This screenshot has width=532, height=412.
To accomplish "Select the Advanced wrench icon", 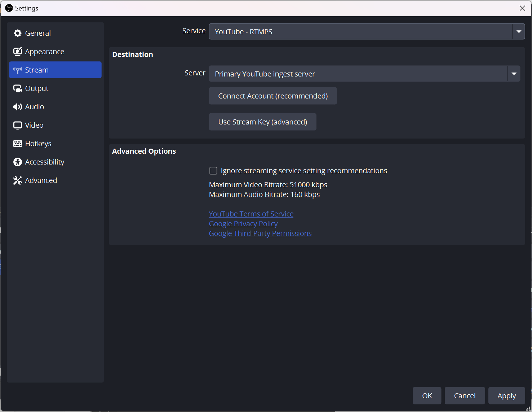I will coord(17,180).
